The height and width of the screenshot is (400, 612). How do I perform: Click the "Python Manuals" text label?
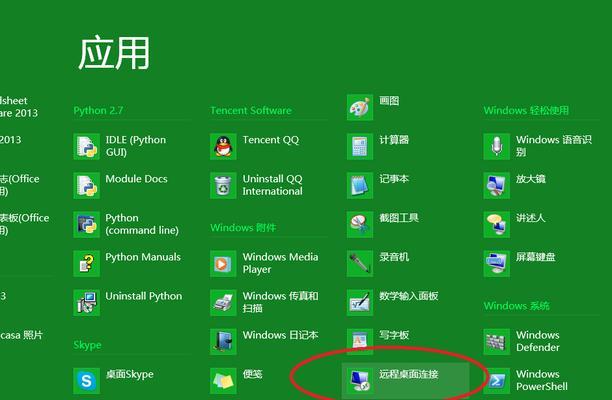pos(143,257)
